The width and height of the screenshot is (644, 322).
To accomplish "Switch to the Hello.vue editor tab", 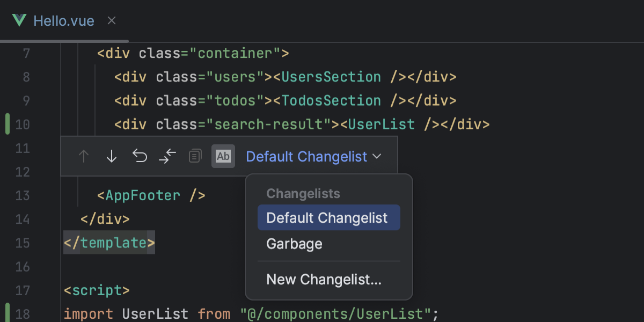I will click(64, 21).
